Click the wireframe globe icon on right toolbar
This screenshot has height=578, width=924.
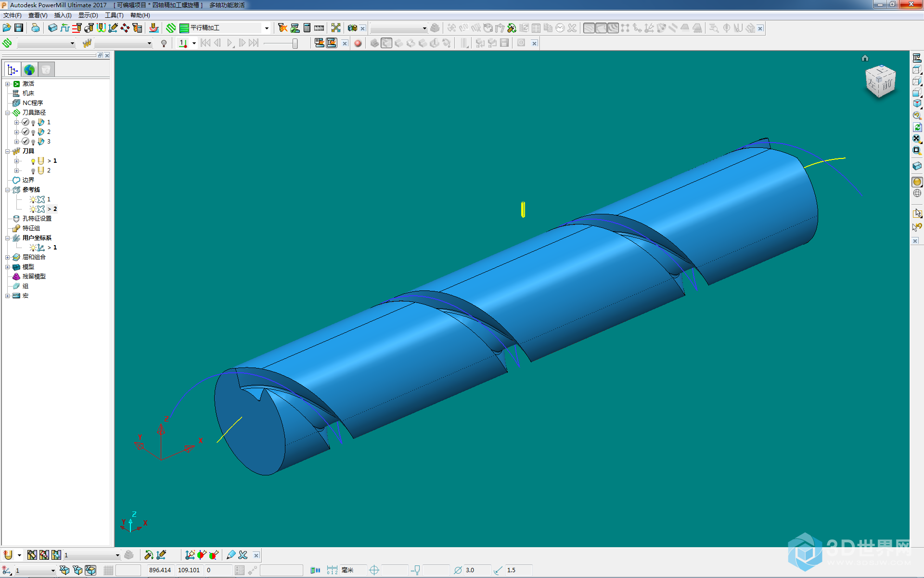click(917, 193)
